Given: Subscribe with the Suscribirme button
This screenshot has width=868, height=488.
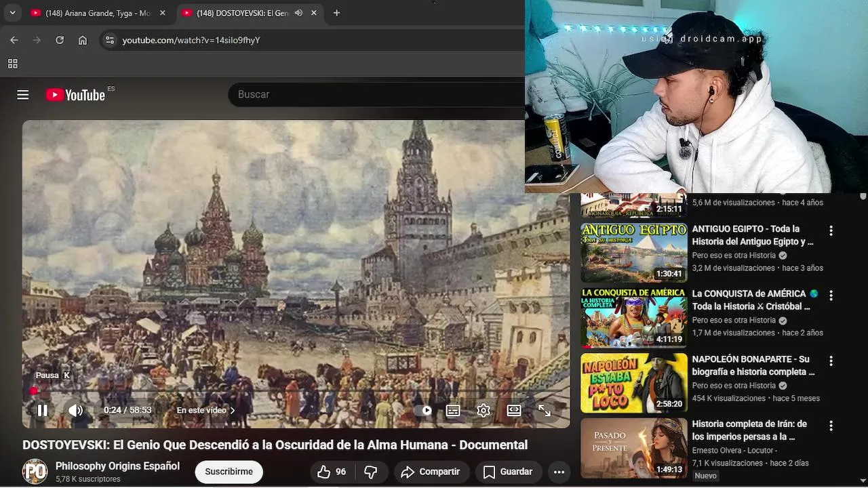Looking at the screenshot, I should [229, 472].
